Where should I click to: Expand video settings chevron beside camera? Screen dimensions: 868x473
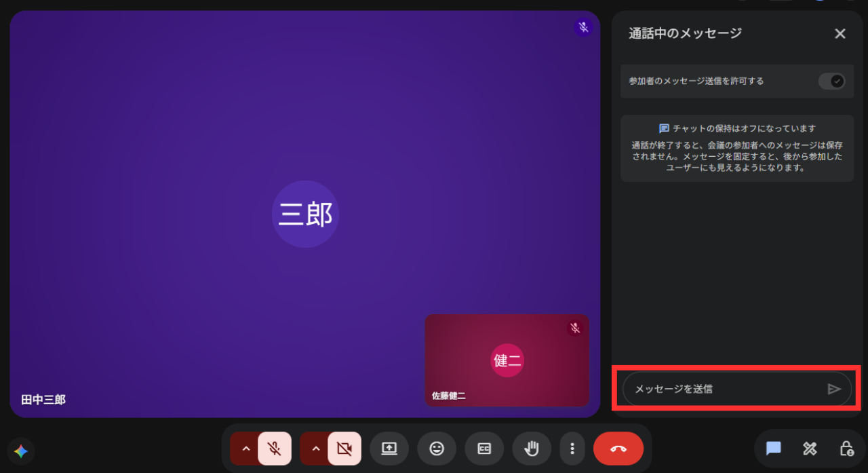point(315,449)
